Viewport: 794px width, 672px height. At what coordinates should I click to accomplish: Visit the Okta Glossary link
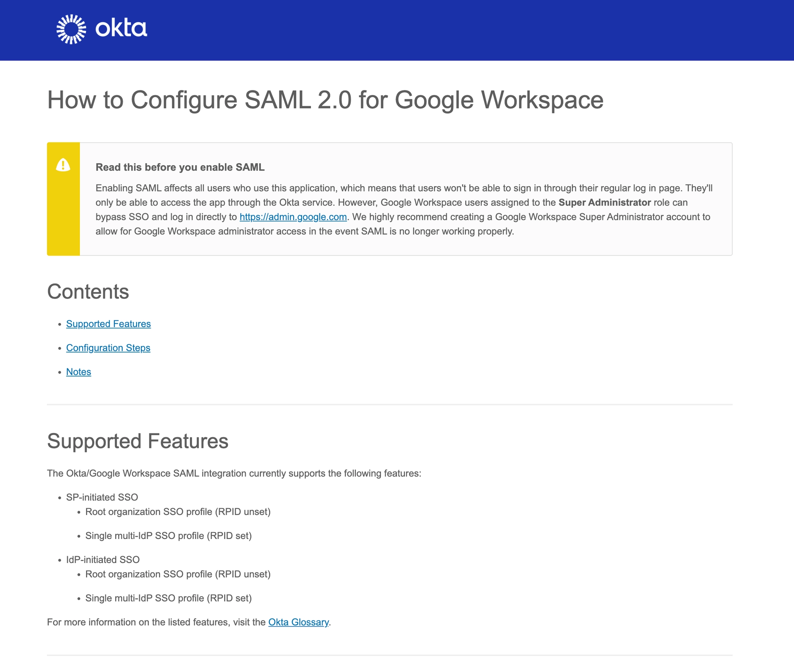298,622
